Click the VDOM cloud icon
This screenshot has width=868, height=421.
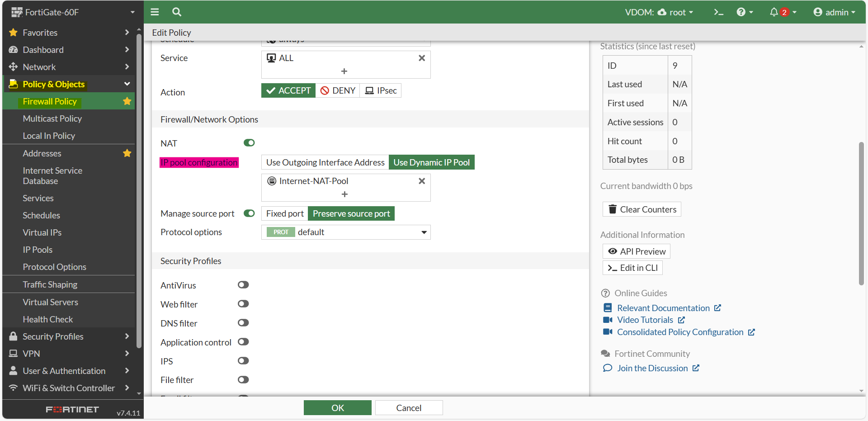662,12
